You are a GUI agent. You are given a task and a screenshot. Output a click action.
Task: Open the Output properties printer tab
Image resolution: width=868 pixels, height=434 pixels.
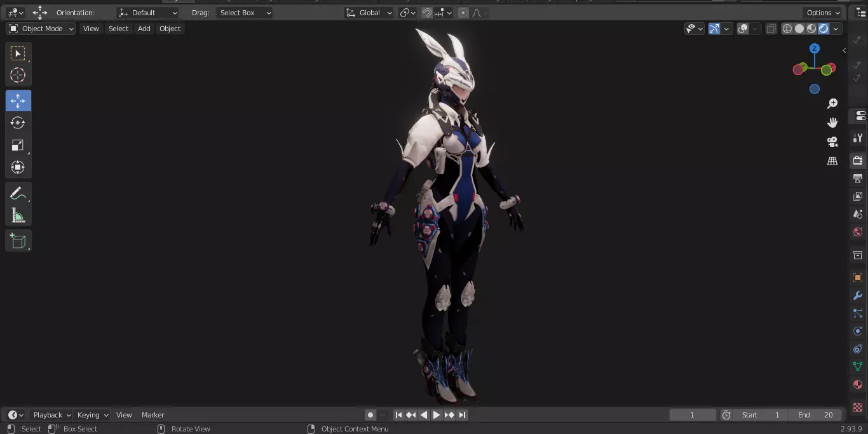coord(858,179)
